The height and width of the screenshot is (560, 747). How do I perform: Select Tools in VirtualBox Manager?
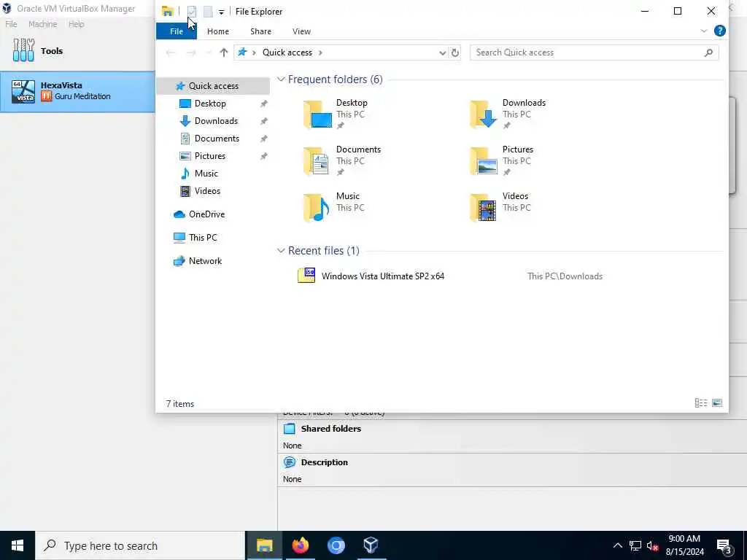point(52,51)
